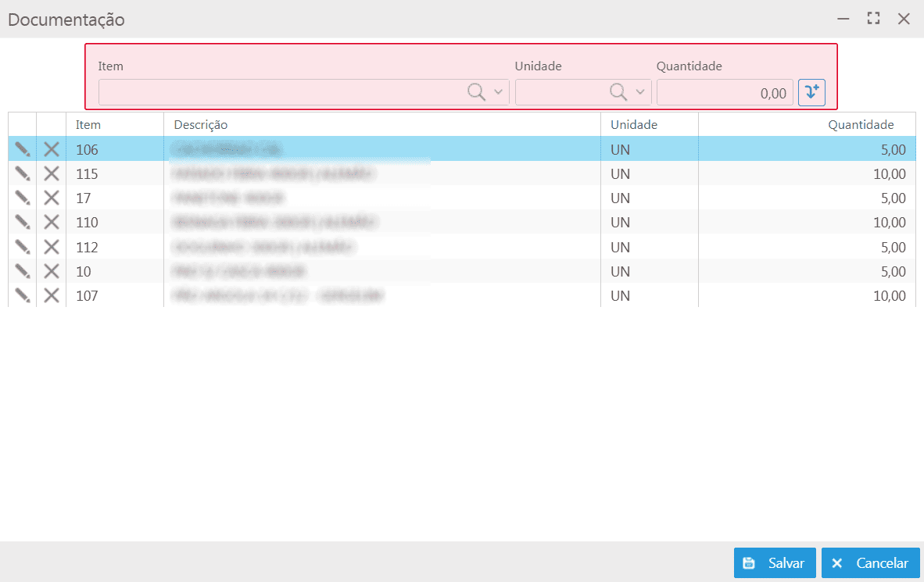Click the Quantidade column header

(861, 125)
